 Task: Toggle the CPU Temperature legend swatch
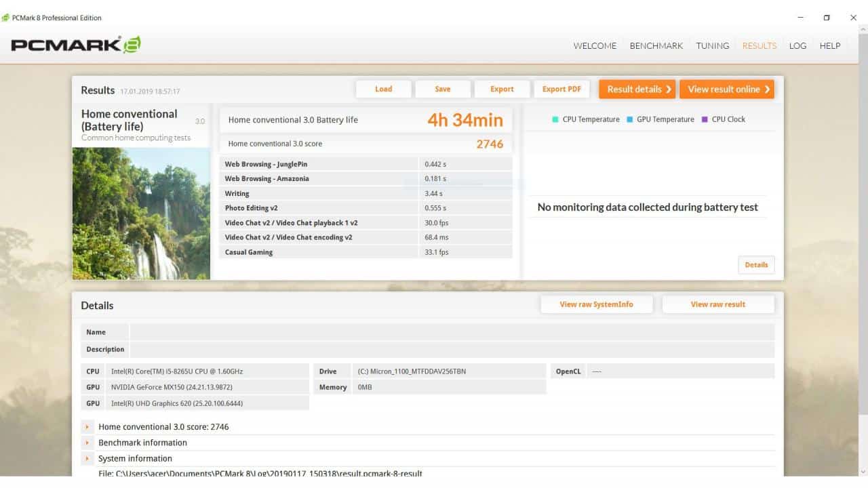point(556,119)
